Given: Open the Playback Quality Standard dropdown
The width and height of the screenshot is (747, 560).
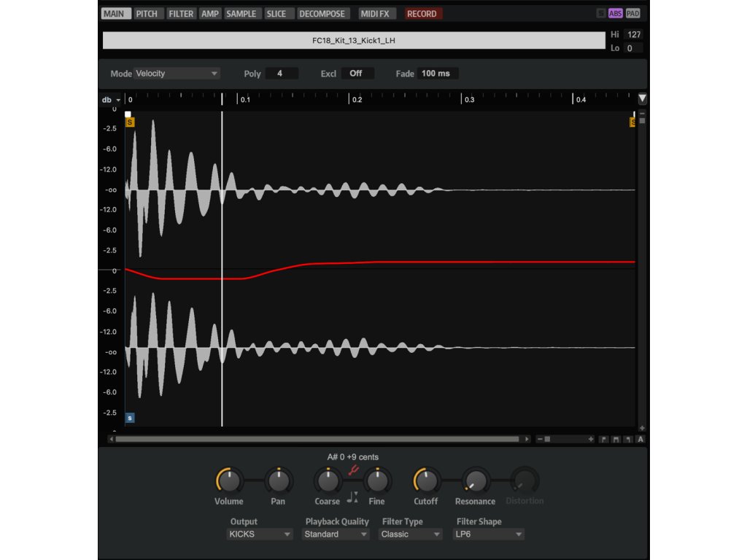Looking at the screenshot, I should click(336, 534).
